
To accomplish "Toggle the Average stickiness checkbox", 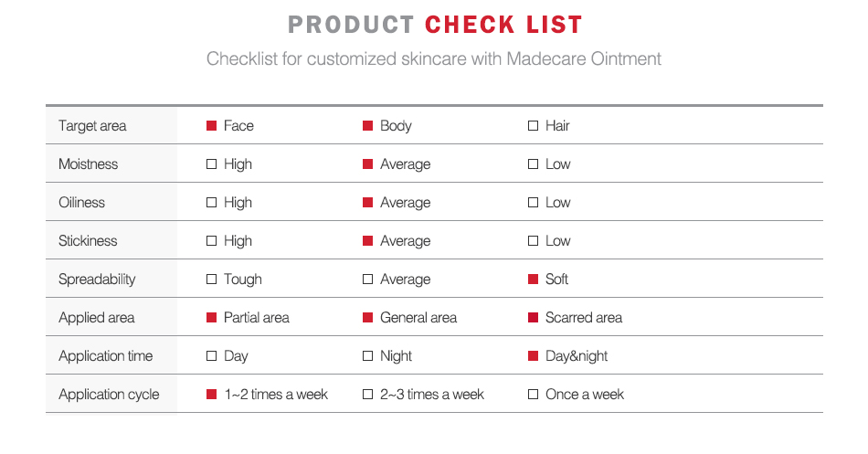I will click(368, 241).
